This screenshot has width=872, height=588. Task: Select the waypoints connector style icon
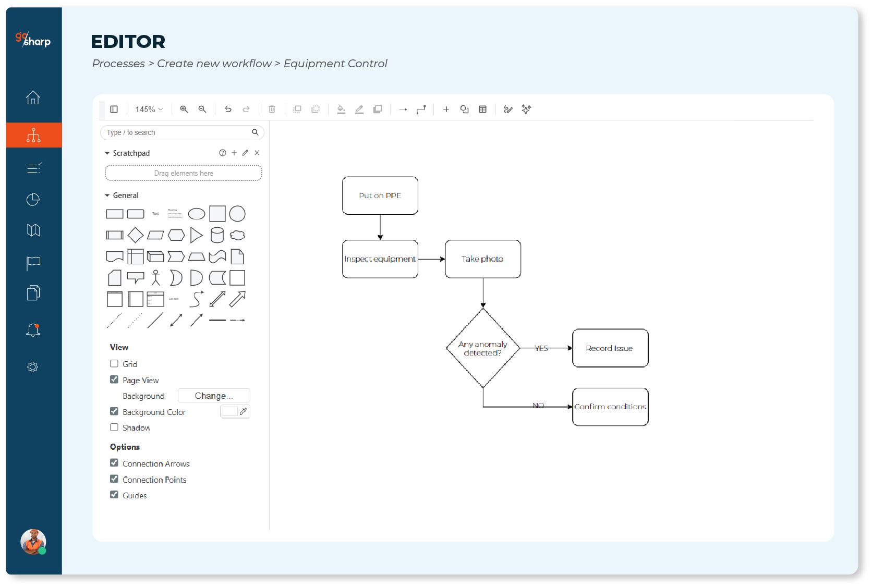(421, 109)
